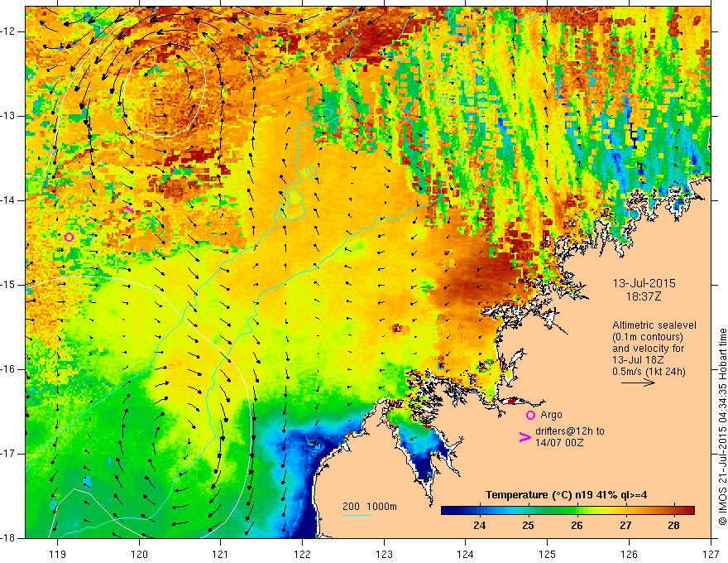728x563 pixels.
Task: Click the '-14' latitude axis label
Action: coord(8,200)
